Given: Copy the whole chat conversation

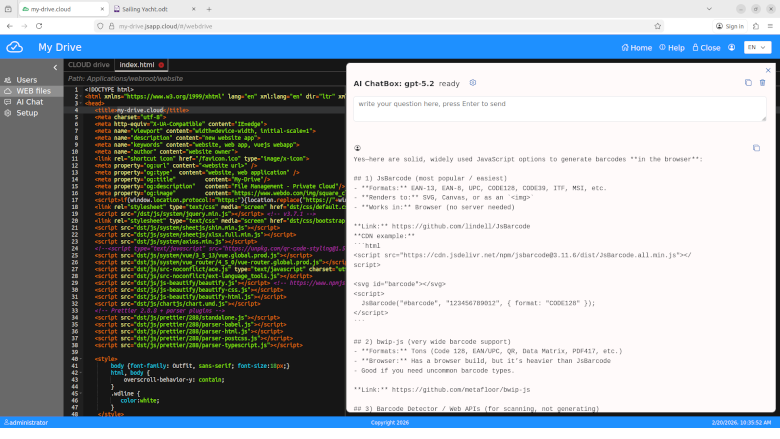Looking at the screenshot, I should click(748, 83).
